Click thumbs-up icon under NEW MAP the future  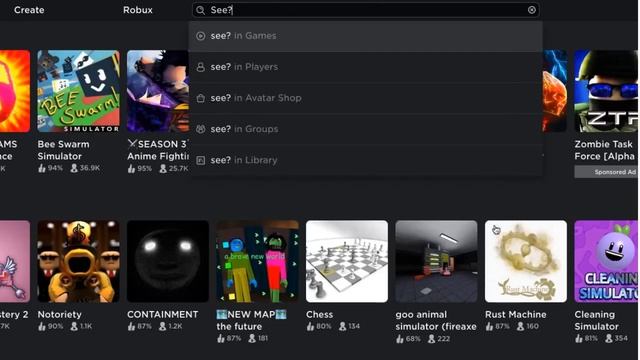pyautogui.click(x=221, y=338)
